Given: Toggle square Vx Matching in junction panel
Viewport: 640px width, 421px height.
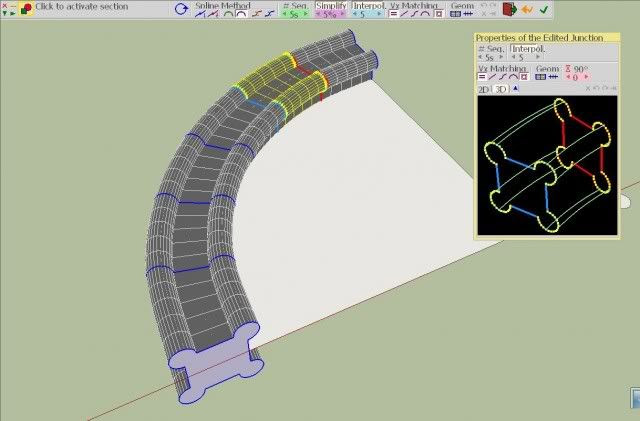Looking at the screenshot, I should point(524,76).
